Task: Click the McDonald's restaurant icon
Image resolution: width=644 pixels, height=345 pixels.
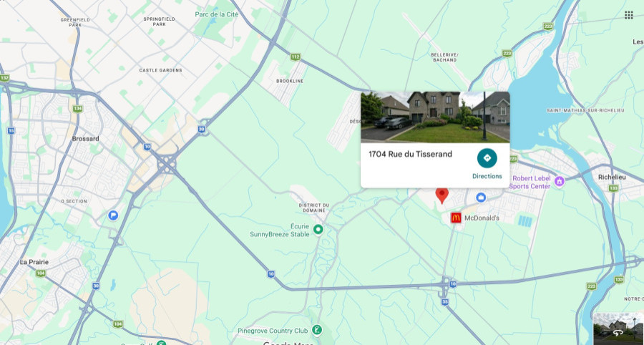Action: [456, 218]
